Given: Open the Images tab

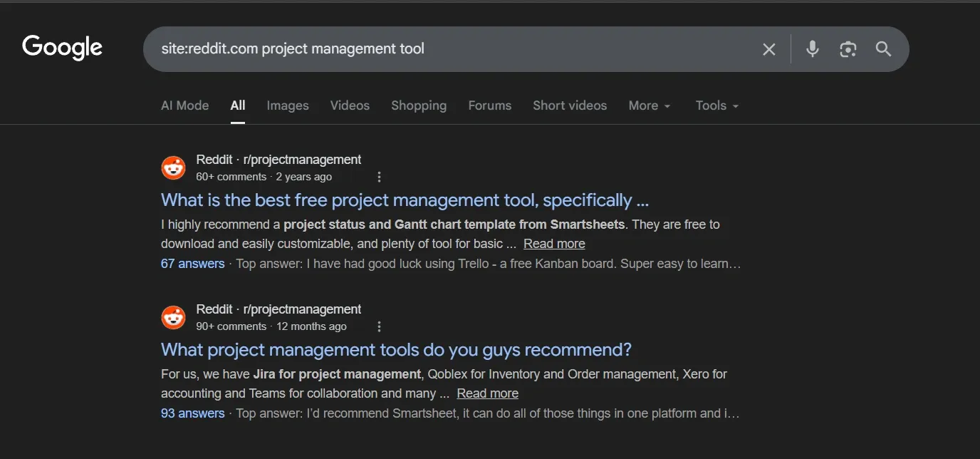Looking at the screenshot, I should point(288,105).
